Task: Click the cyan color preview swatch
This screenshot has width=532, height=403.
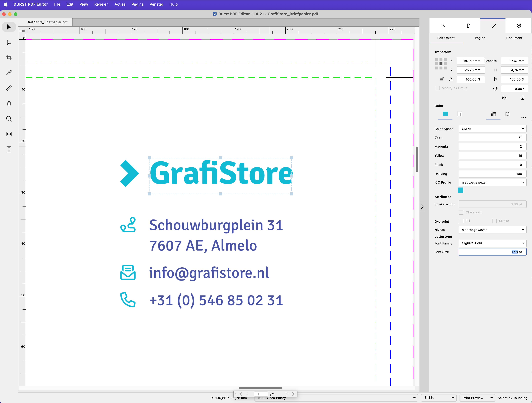Action: [460, 190]
